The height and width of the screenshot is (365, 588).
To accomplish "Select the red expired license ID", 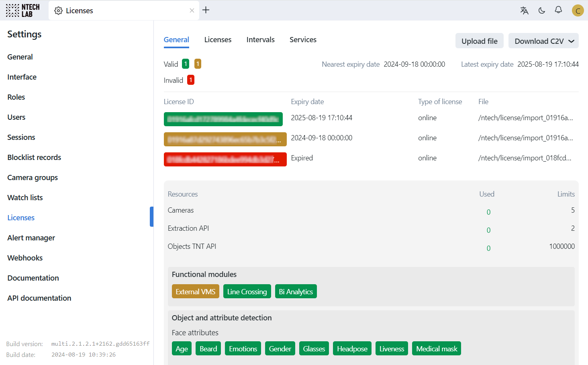I will point(225,159).
